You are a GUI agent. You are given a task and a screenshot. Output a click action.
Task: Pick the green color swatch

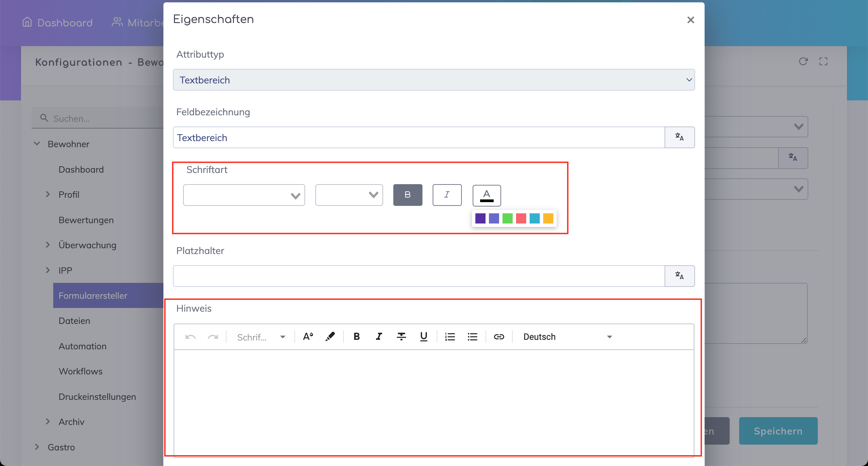507,218
